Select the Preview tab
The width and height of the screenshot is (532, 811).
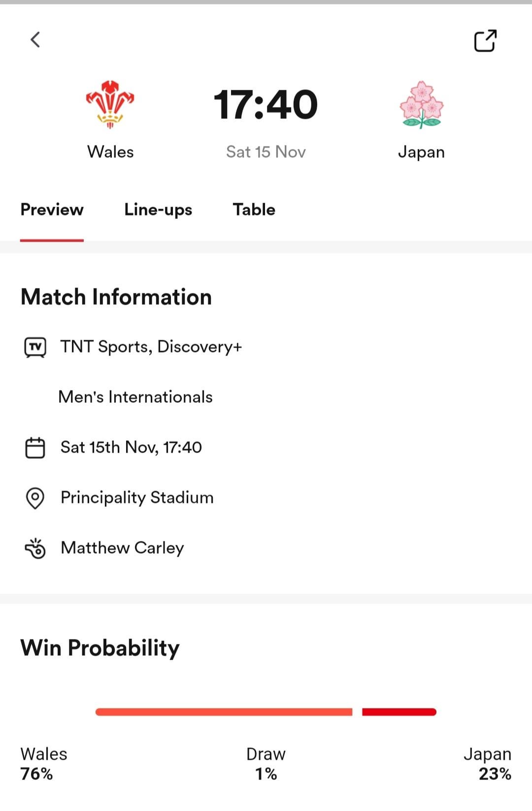coord(52,210)
